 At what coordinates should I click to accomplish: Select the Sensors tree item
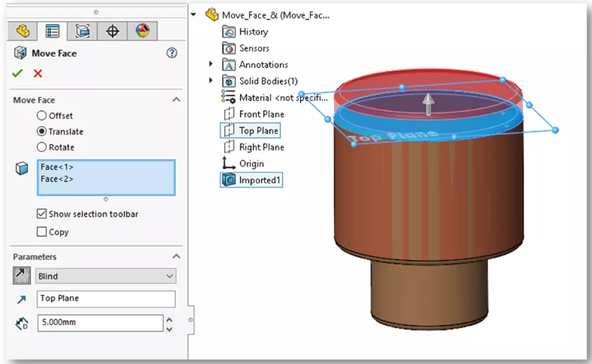[x=254, y=48]
